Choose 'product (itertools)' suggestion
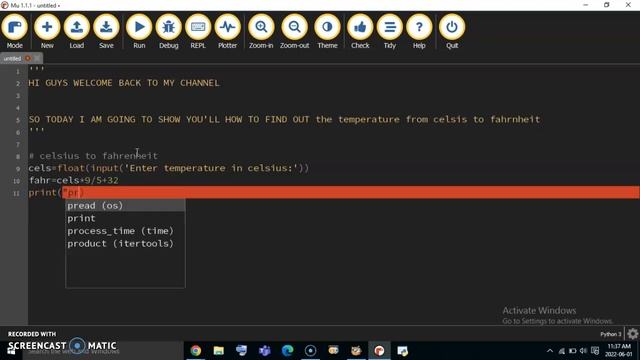This screenshot has width=640, height=360. (x=125, y=244)
